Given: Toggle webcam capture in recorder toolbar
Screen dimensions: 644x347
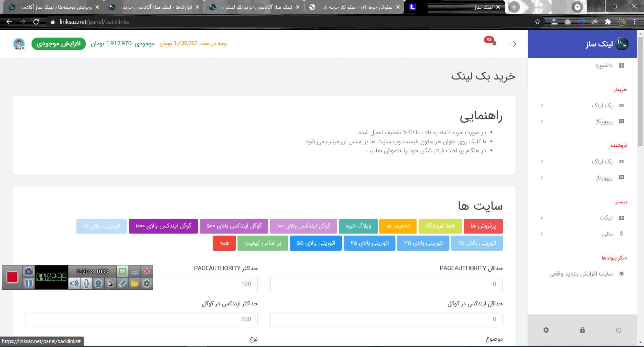Looking at the screenshot, I should click(x=98, y=284).
